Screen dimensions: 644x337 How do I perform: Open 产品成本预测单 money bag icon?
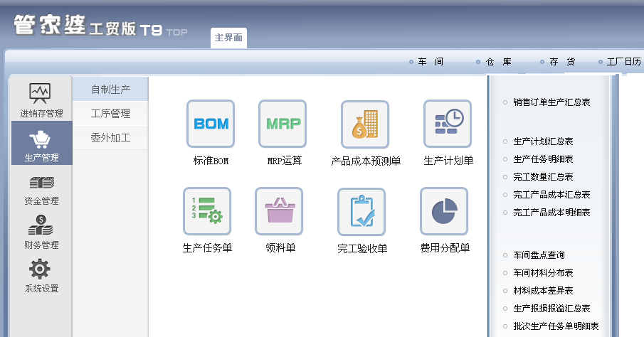[365, 124]
